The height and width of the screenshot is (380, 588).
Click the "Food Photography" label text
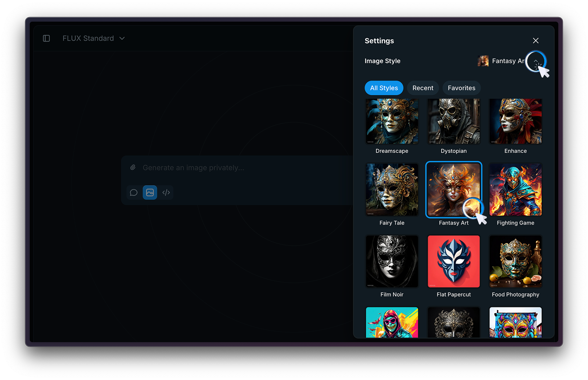click(x=516, y=294)
